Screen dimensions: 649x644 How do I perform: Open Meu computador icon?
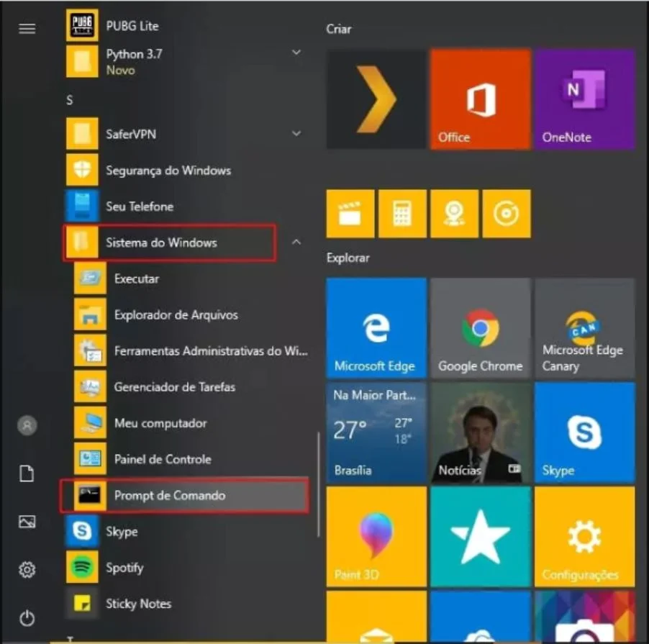[90, 422]
